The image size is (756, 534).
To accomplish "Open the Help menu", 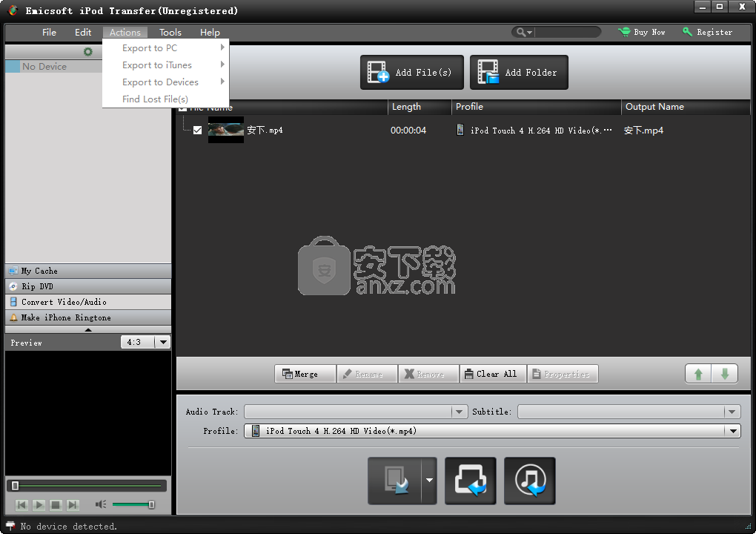I will click(210, 33).
